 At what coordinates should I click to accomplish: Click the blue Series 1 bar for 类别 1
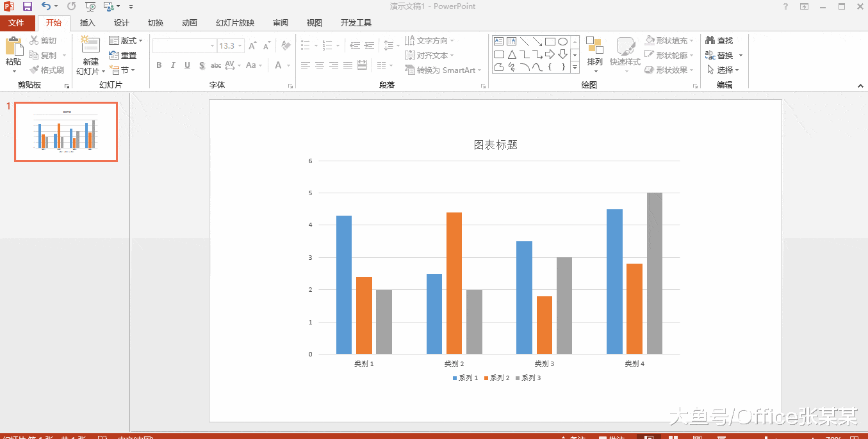344,285
